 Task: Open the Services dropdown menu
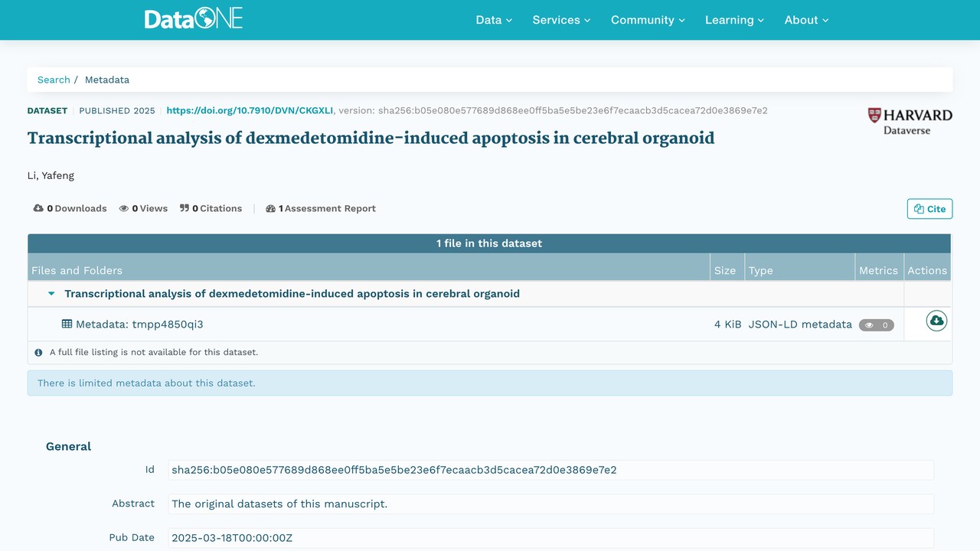561,20
